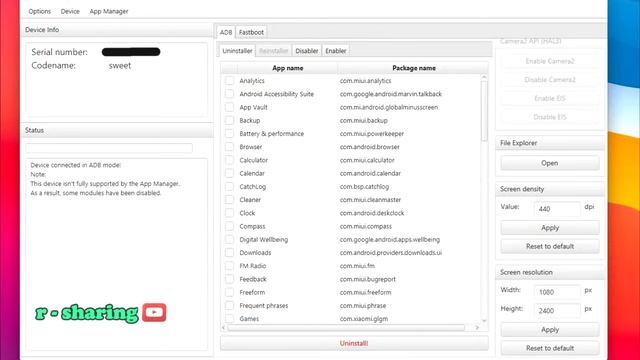Tick the Backup app checkbox
The height and width of the screenshot is (360, 640).
pyautogui.click(x=229, y=120)
